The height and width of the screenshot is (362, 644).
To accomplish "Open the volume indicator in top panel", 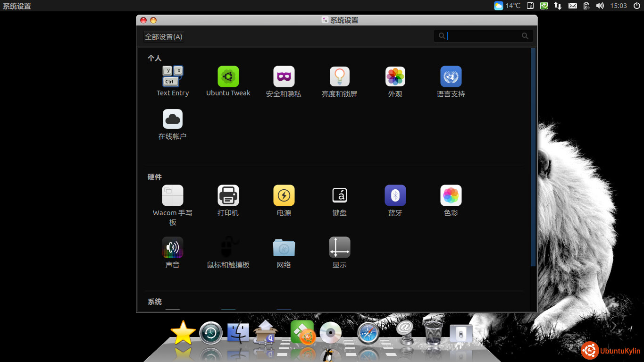I will pos(600,6).
